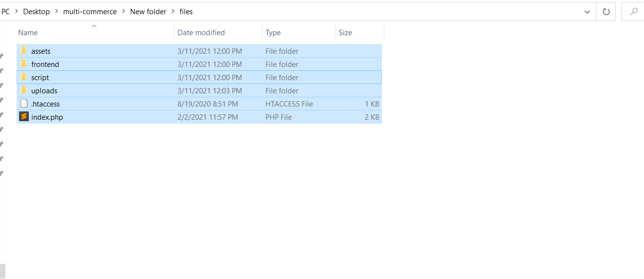
Task: Open the address bar history dropdown
Action: click(587, 12)
